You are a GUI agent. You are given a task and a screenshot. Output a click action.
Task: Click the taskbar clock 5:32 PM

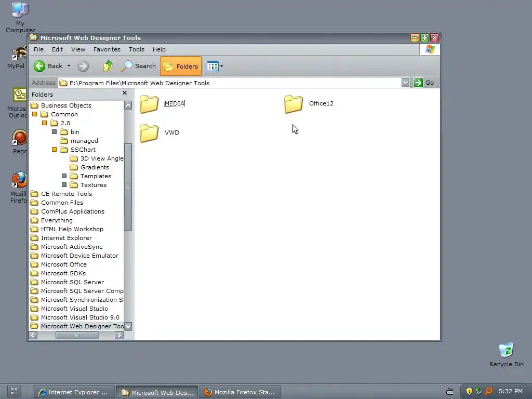[x=511, y=391]
